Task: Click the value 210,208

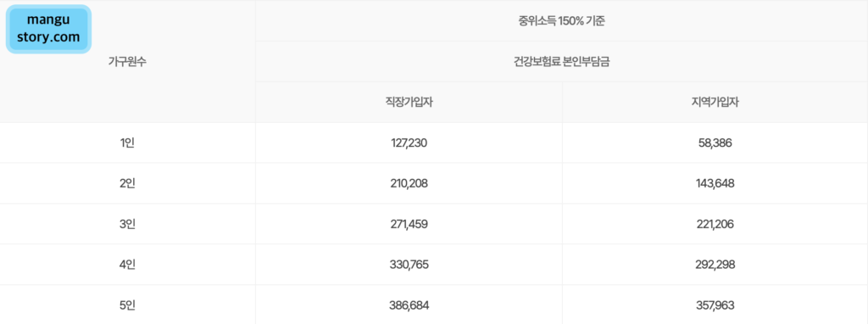Action: pos(409,183)
